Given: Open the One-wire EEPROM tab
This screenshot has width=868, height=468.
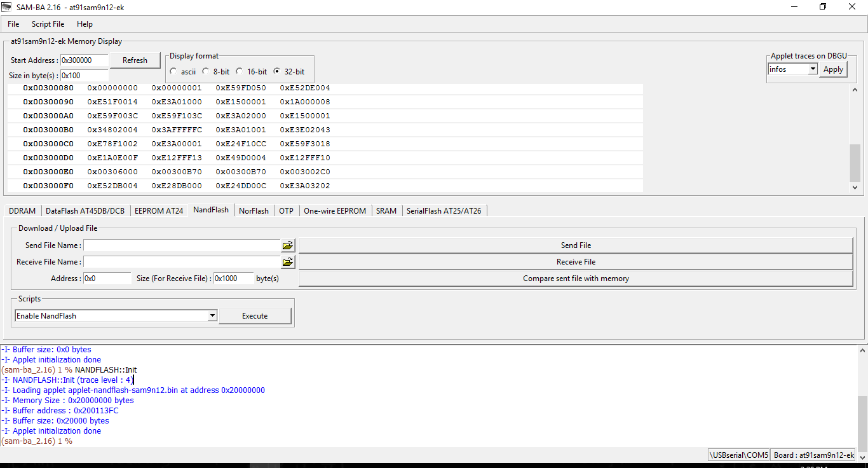Looking at the screenshot, I should 335,211.
